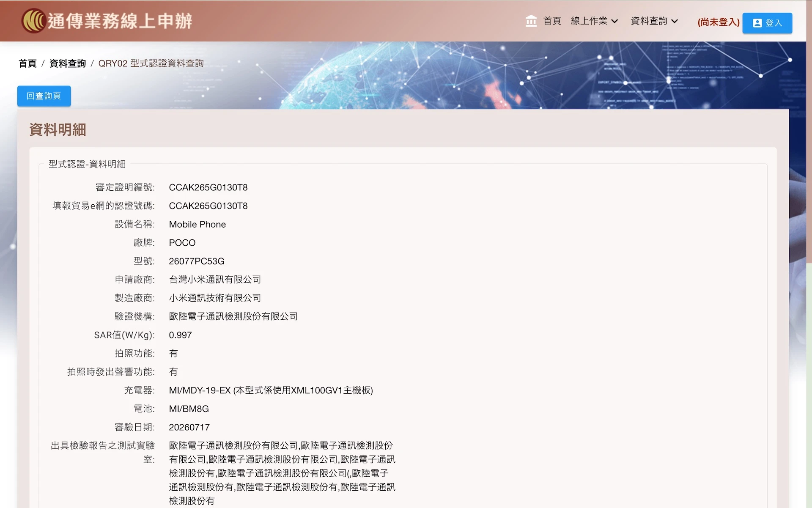Click the device name Mobile Phone
The image size is (812, 508).
coord(197,224)
